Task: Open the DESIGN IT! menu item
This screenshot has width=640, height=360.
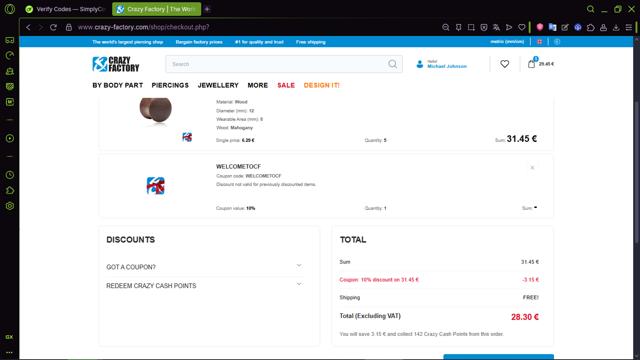Action: pos(322,85)
